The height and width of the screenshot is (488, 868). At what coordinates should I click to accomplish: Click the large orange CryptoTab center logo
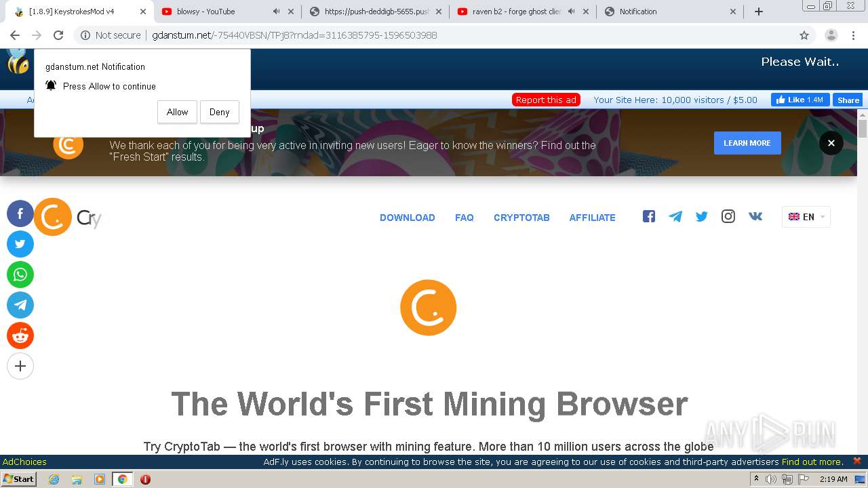(x=428, y=308)
